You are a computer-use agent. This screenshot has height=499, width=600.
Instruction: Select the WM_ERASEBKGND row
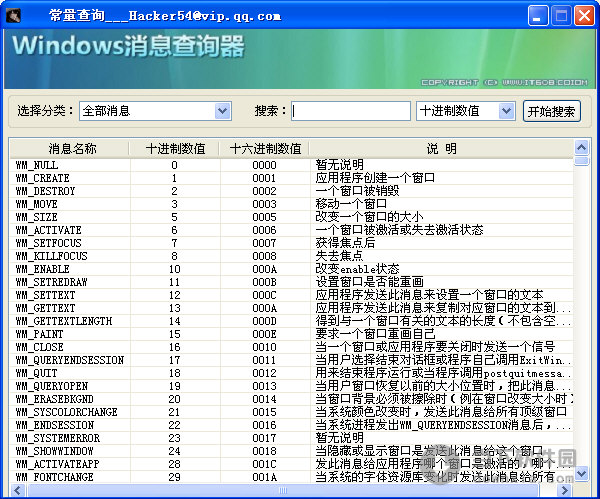click(x=292, y=399)
